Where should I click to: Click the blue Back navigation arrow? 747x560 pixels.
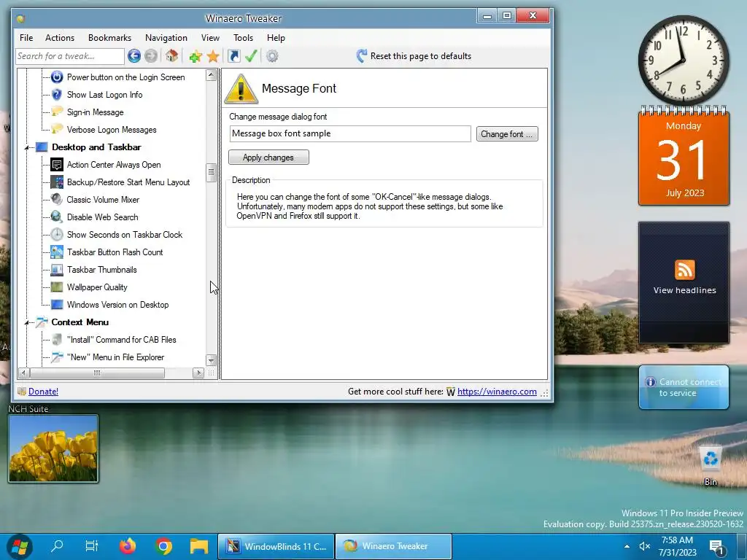pos(134,56)
